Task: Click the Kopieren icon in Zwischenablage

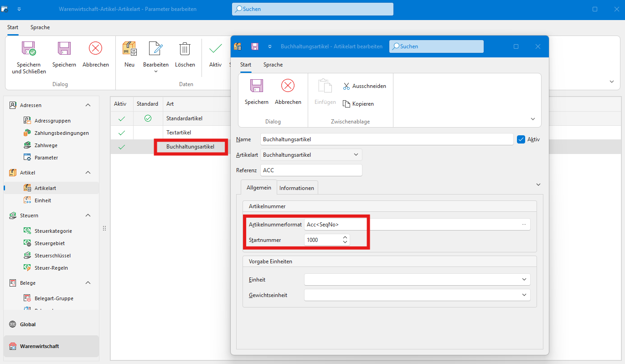Action: click(x=346, y=104)
